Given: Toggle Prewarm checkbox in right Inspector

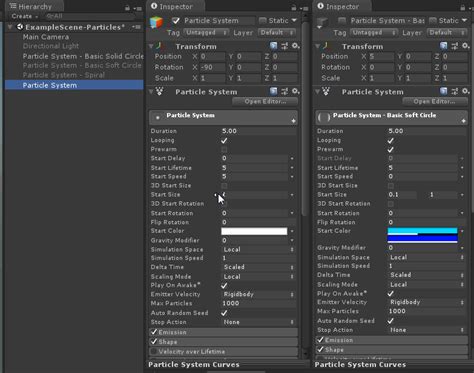Looking at the screenshot, I should pos(391,149).
